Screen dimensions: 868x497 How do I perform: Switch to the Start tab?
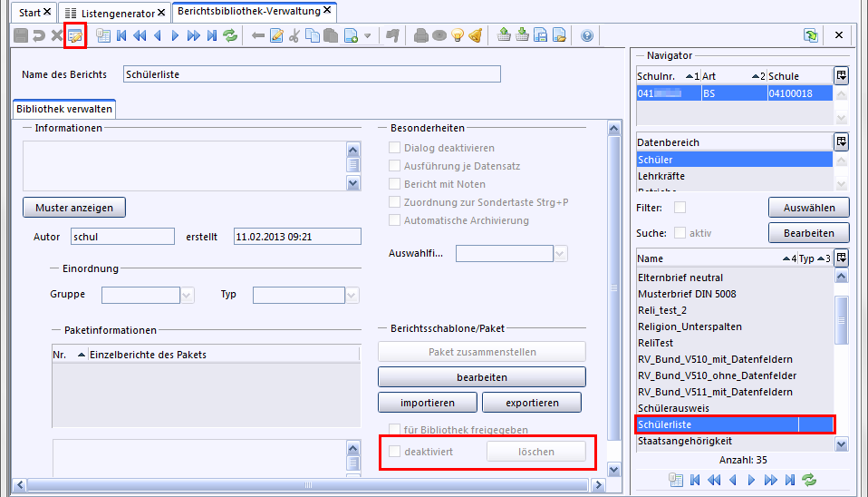tap(31, 14)
